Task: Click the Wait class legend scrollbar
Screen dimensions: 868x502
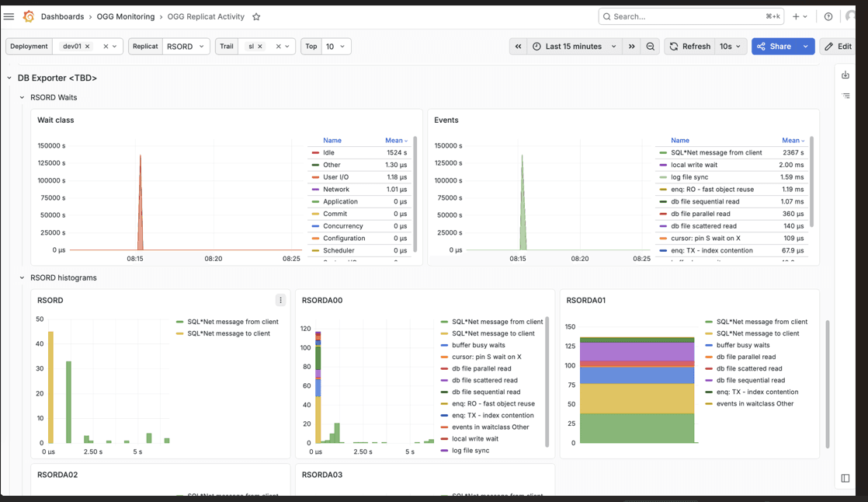Action: pyautogui.click(x=415, y=194)
